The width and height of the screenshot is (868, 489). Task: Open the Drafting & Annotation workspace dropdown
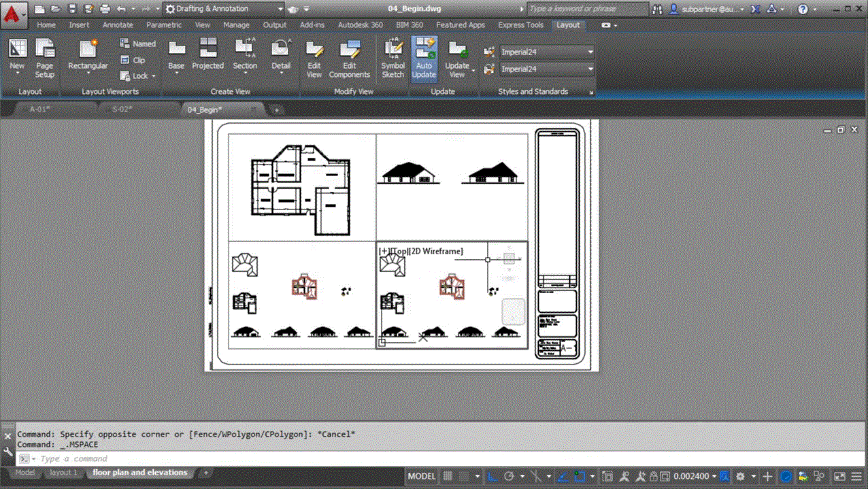click(224, 9)
